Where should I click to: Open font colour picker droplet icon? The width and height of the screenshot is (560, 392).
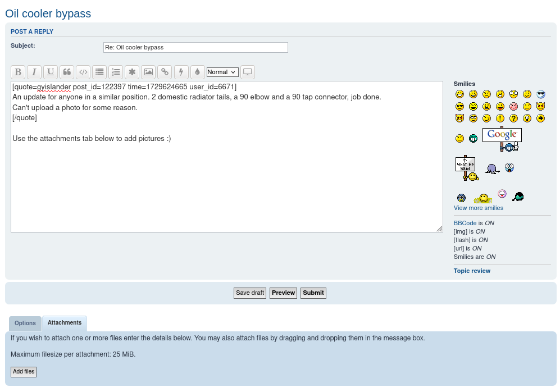197,72
